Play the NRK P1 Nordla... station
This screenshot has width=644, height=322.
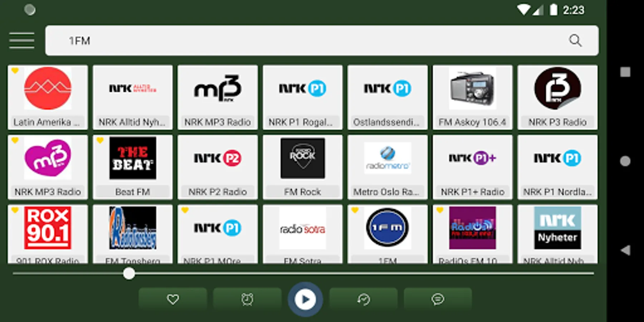click(557, 167)
